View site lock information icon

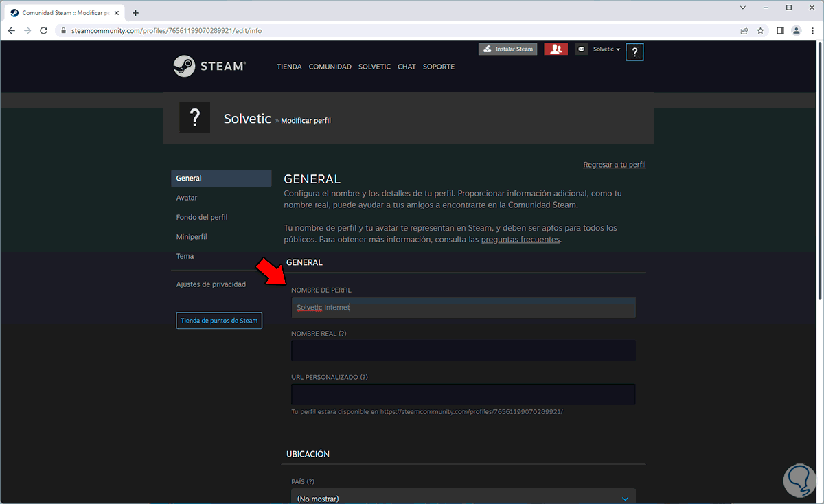[x=63, y=31]
